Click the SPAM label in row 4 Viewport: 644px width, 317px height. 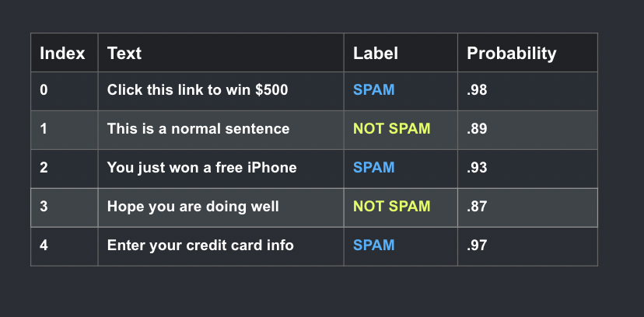(374, 246)
